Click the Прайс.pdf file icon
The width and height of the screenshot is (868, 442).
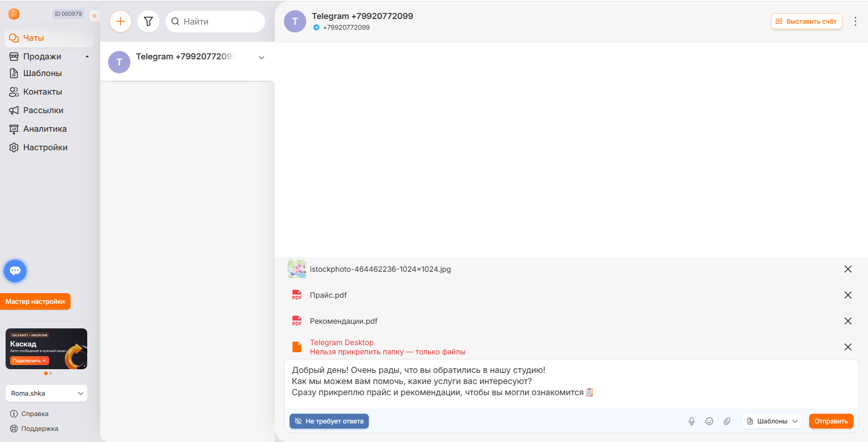pyautogui.click(x=297, y=295)
